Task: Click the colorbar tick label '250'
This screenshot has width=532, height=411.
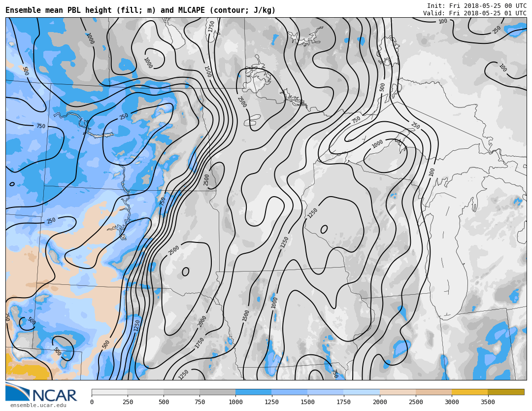Action: click(128, 402)
